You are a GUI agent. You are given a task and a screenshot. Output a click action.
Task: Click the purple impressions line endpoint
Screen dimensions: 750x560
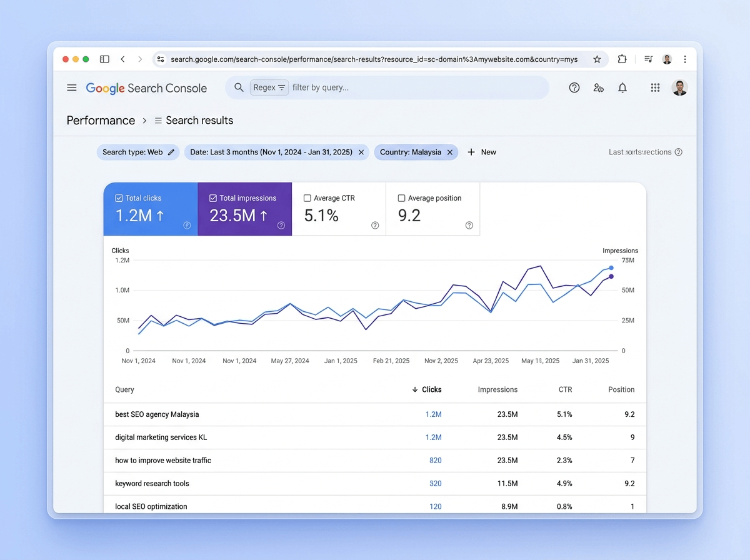click(611, 276)
